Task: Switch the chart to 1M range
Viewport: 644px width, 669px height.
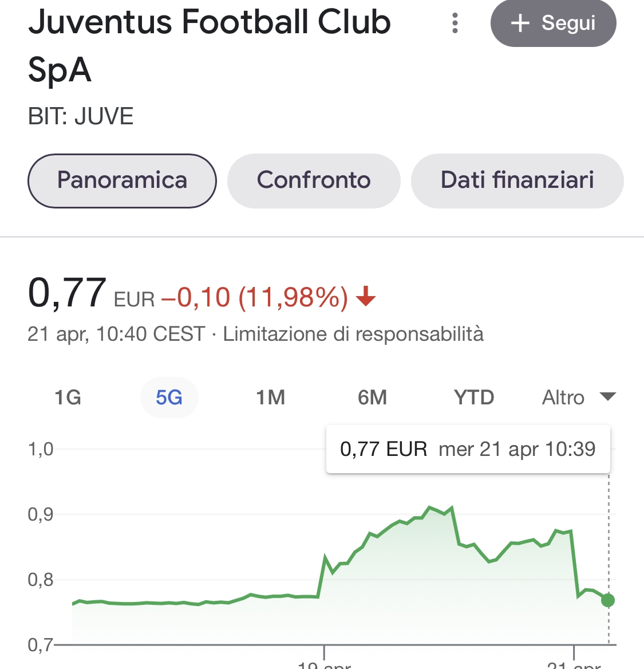Action: pyautogui.click(x=270, y=398)
